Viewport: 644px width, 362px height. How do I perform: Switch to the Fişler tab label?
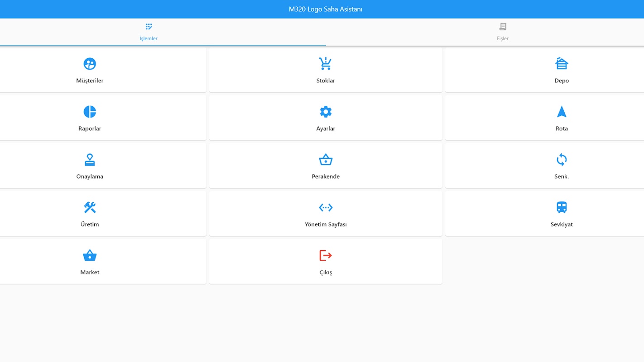coord(503,38)
